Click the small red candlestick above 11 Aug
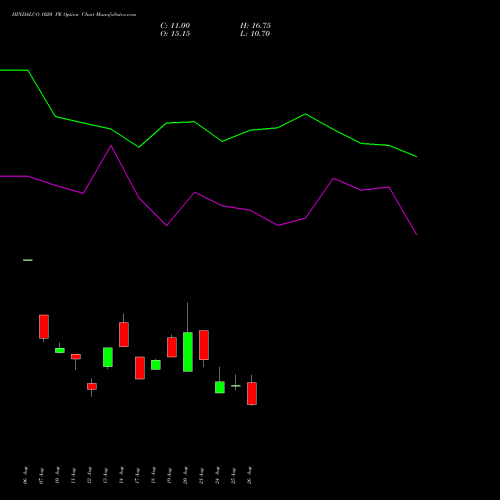Image resolution: width=500 pixels, height=500 pixels. [76, 357]
